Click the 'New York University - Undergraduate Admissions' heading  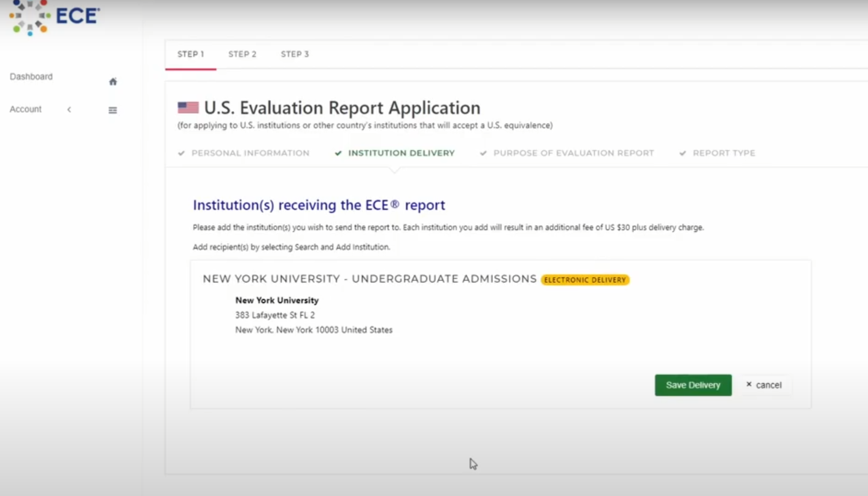(370, 279)
